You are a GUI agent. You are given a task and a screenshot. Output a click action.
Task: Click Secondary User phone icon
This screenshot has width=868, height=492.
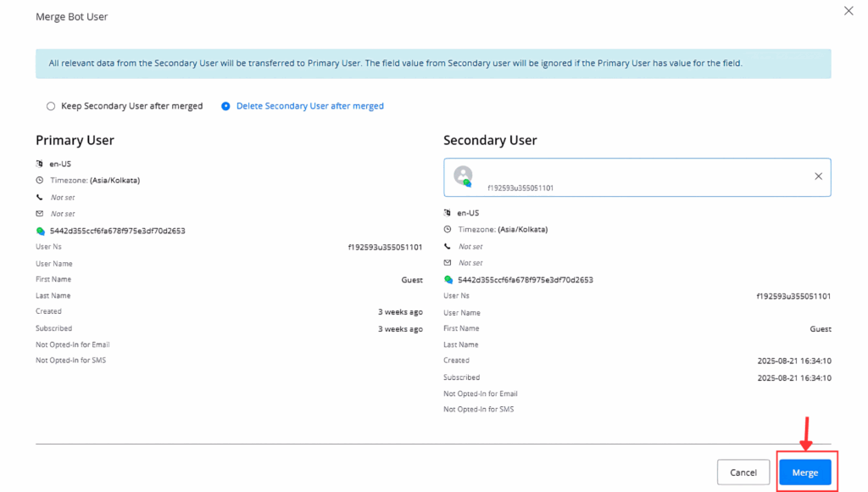tap(448, 246)
